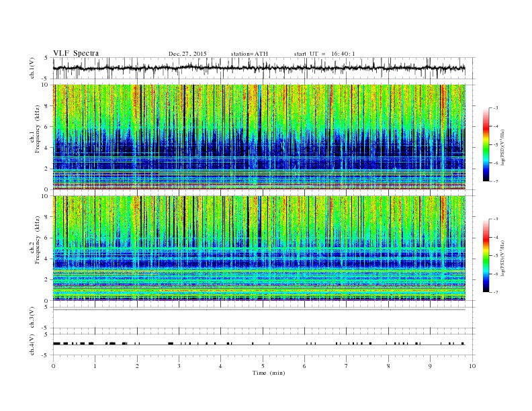The width and height of the screenshot is (532, 411).
Task: Click the ch.4 pulse trace line
Action: pos(259,344)
